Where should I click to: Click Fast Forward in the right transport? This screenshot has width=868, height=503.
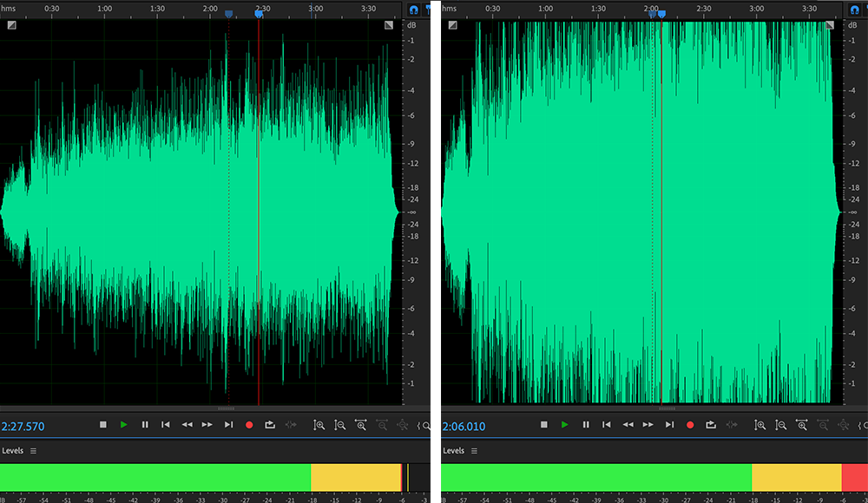pyautogui.click(x=648, y=425)
